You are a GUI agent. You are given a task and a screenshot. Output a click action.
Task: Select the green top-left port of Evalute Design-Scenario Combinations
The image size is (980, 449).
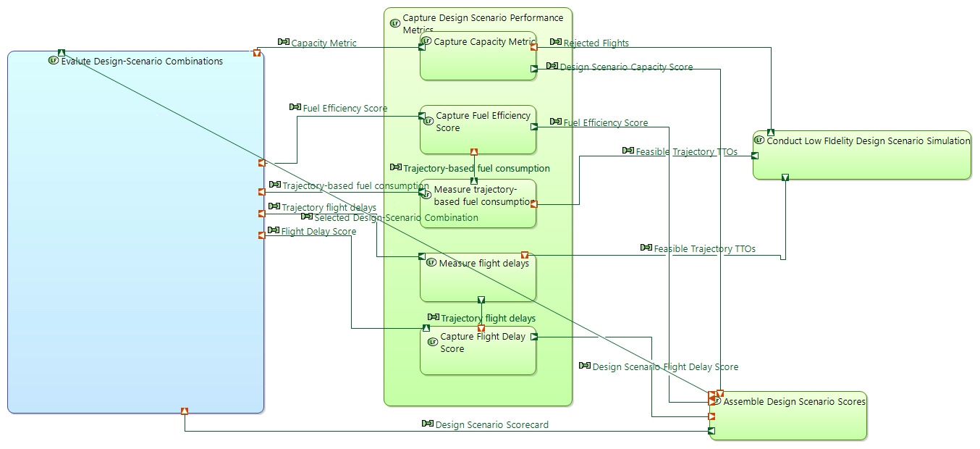click(62, 52)
